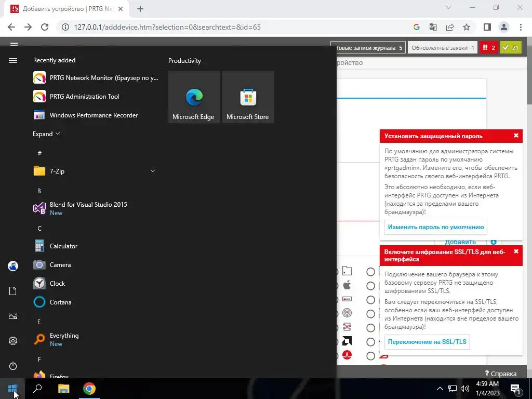Image resolution: width=532 pixels, height=399 pixels.
Task: Click the share page icon in Chrome
Action: 450,27
